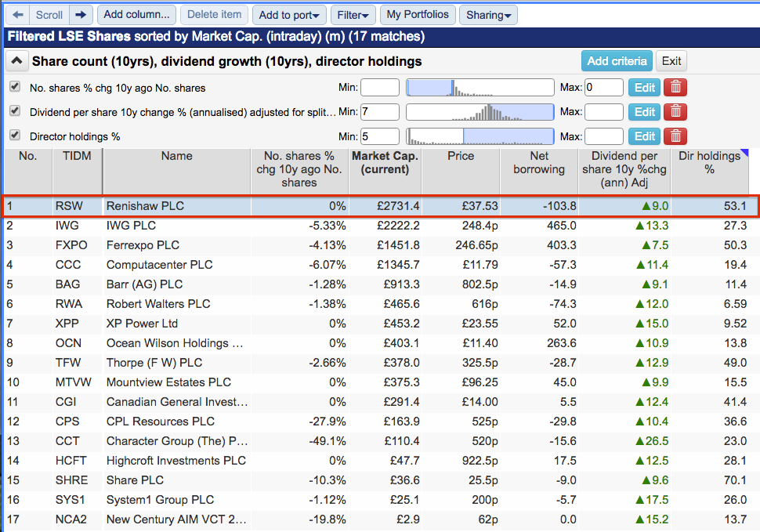The width and height of the screenshot is (760, 532).
Task: Click the No. shares Min input field
Action: click(380, 88)
